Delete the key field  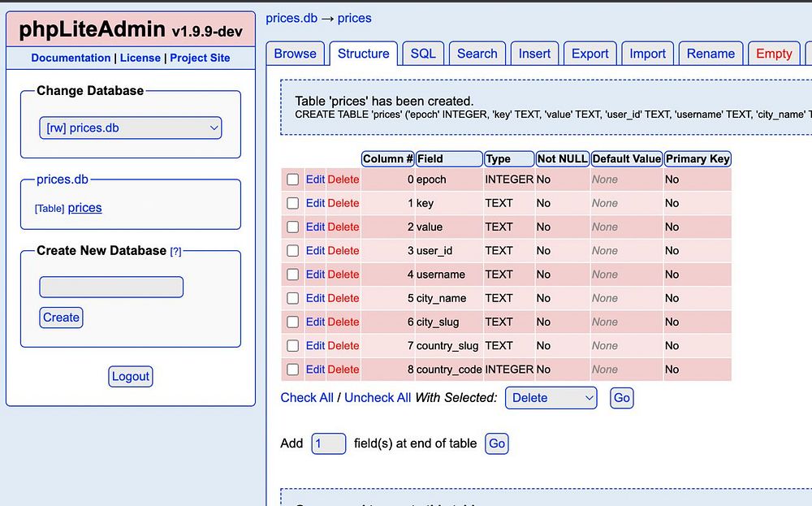(343, 203)
